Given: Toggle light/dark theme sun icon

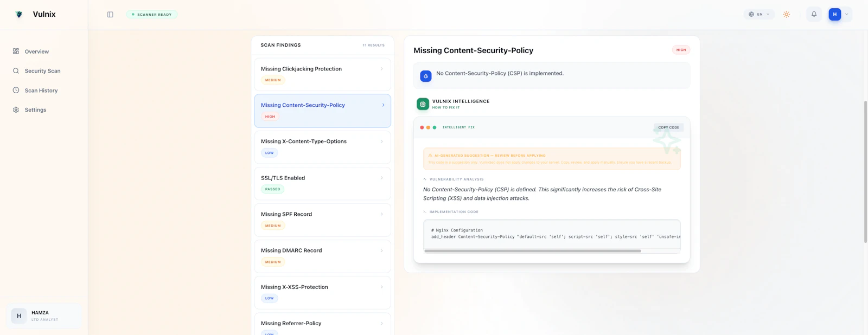Looking at the screenshot, I should [x=786, y=15].
